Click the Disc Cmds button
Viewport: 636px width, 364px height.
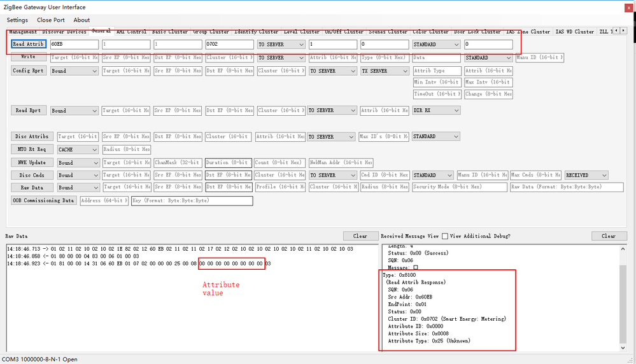32,175
